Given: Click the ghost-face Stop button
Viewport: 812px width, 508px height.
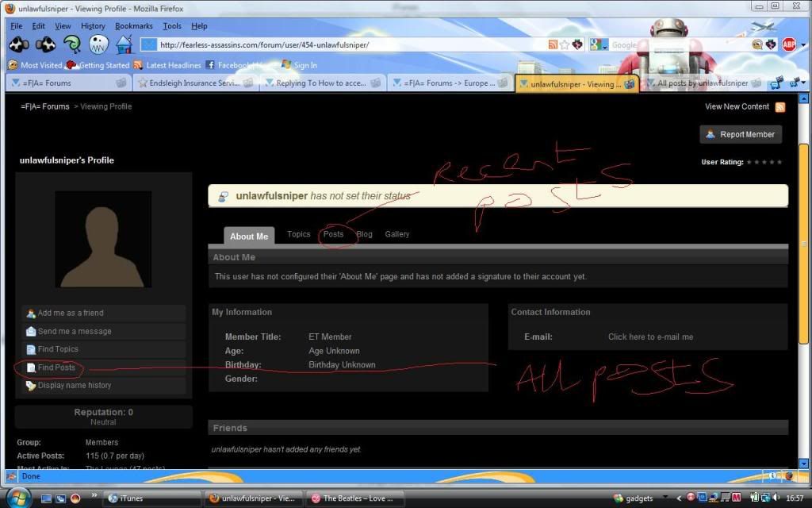Looking at the screenshot, I should pos(98,44).
